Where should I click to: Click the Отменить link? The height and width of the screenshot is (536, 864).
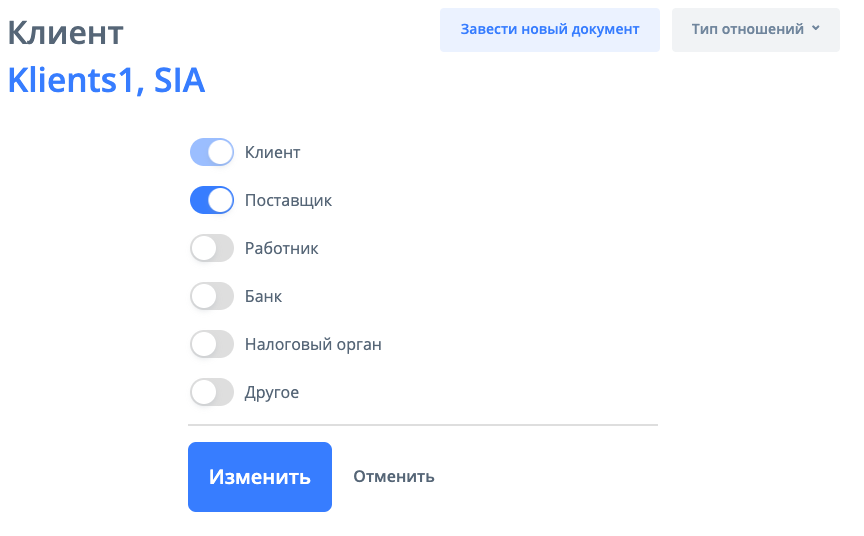[394, 477]
